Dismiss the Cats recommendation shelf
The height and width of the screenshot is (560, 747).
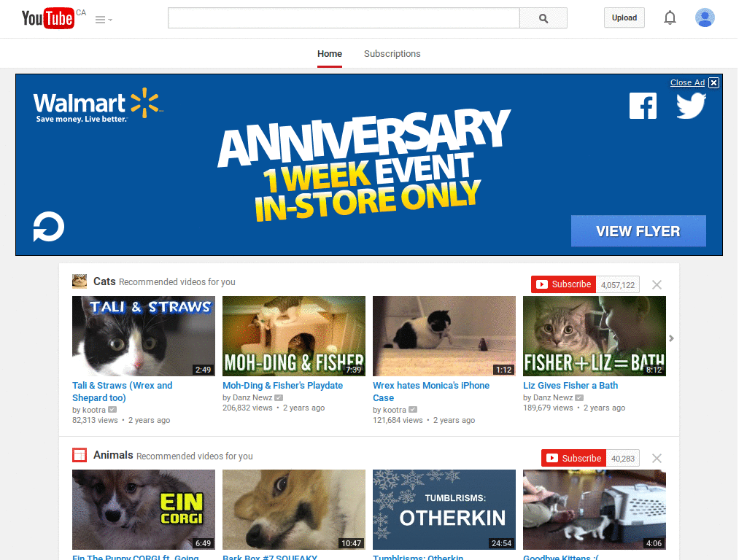[x=657, y=285]
